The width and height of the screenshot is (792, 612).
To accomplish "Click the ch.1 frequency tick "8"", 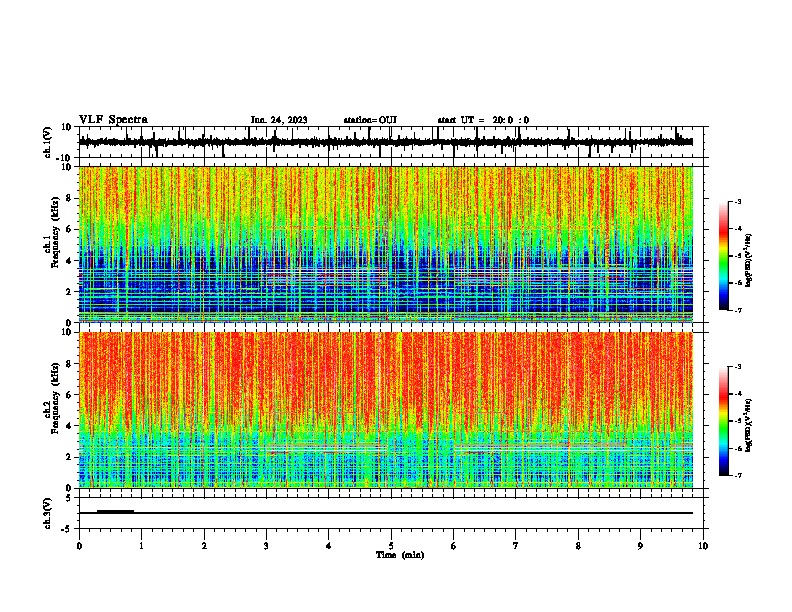I will (x=69, y=198).
